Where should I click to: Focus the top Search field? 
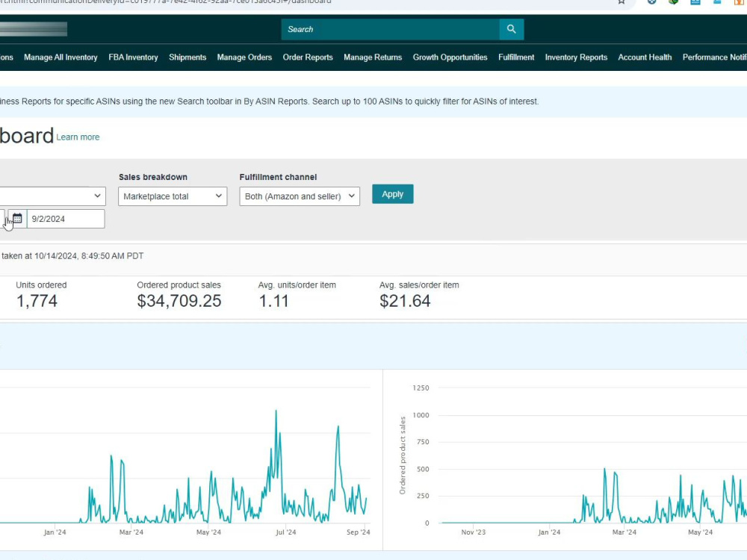coord(390,29)
